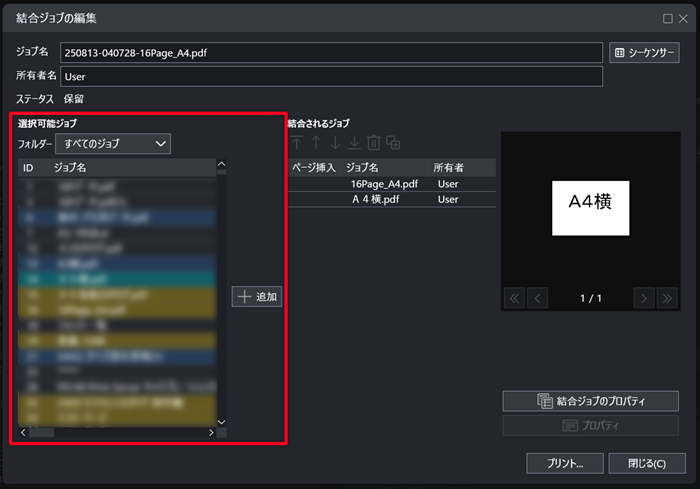The image size is (700, 489).
Task: Click the 追加 add button
Action: click(x=257, y=297)
